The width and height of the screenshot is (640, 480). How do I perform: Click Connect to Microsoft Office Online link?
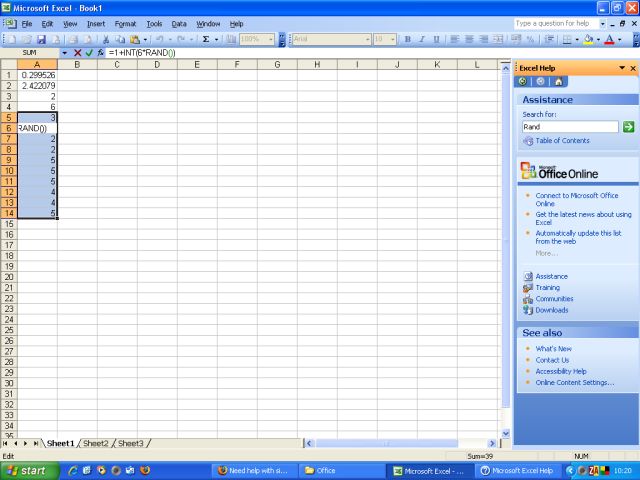pyautogui.click(x=577, y=200)
